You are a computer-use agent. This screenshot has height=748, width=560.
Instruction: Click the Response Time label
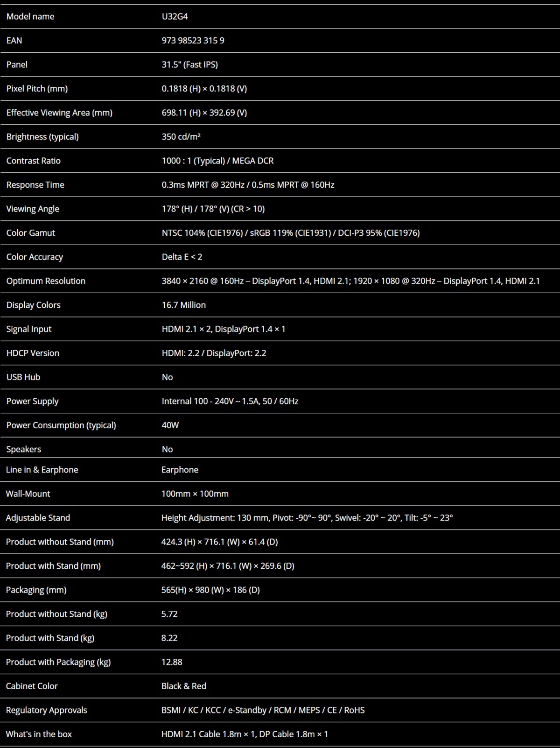click(x=35, y=185)
